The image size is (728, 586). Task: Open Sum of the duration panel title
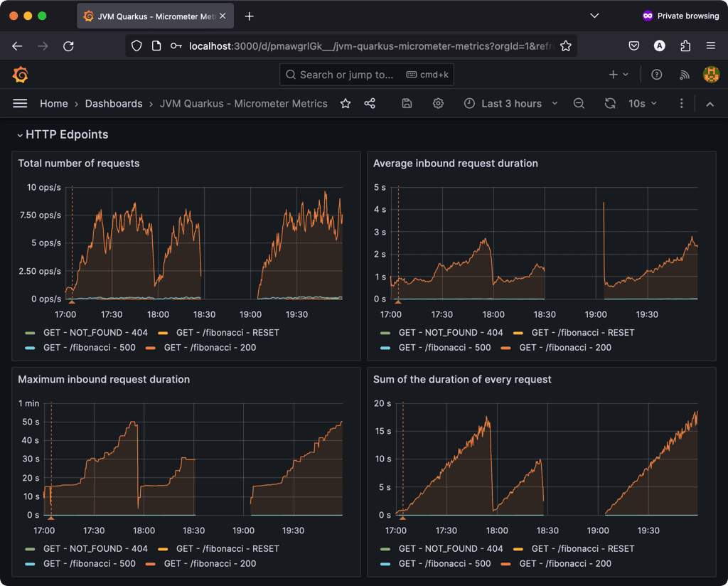point(462,379)
